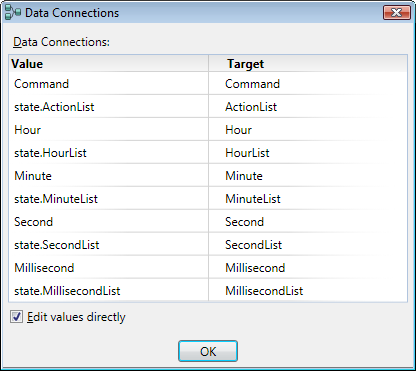Select the Minute value cell
Image resolution: width=416 pixels, height=371 pixels.
pos(109,176)
